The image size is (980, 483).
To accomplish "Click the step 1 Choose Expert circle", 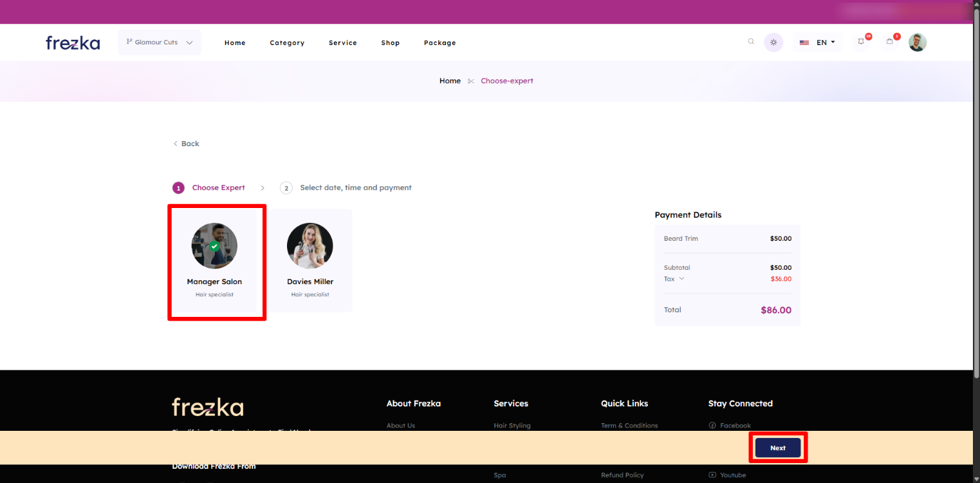I will point(178,188).
